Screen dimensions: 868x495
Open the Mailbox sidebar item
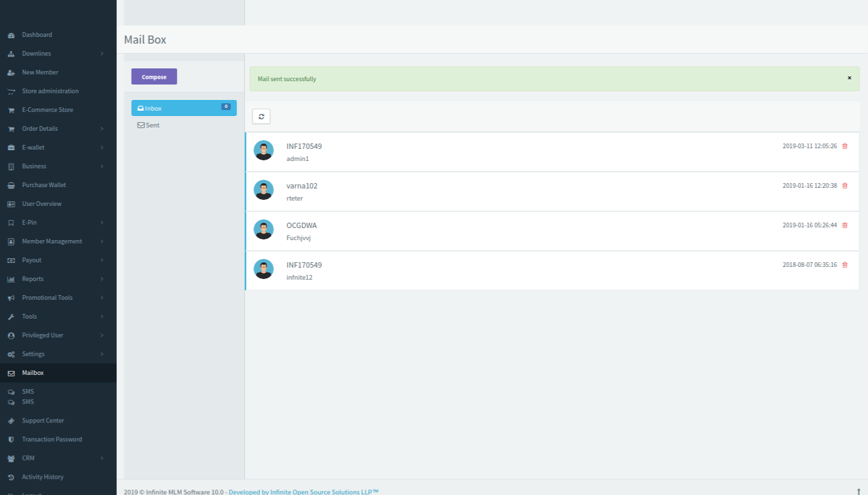[x=58, y=373]
